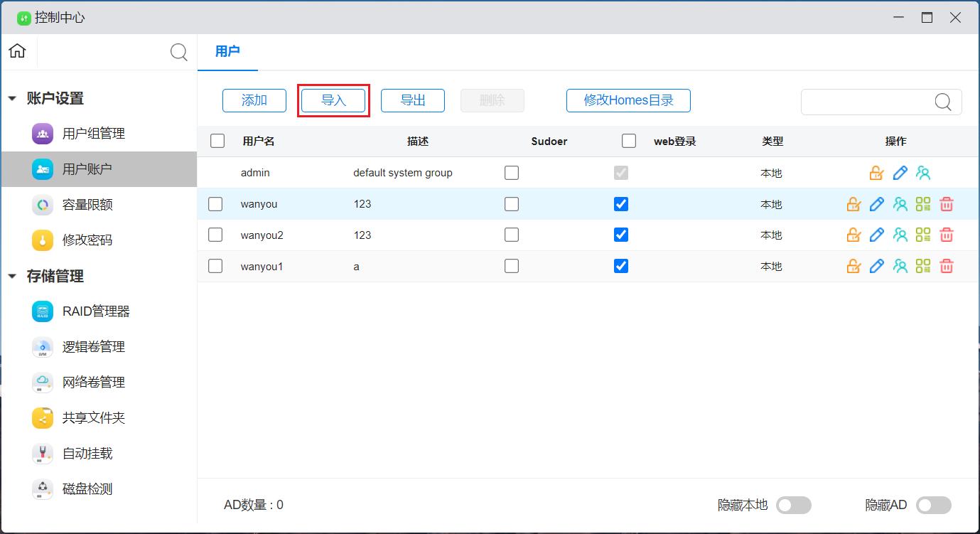This screenshot has height=534, width=980.
Task: Click the magnifier icon in the sidebar search
Action: pyautogui.click(x=179, y=52)
